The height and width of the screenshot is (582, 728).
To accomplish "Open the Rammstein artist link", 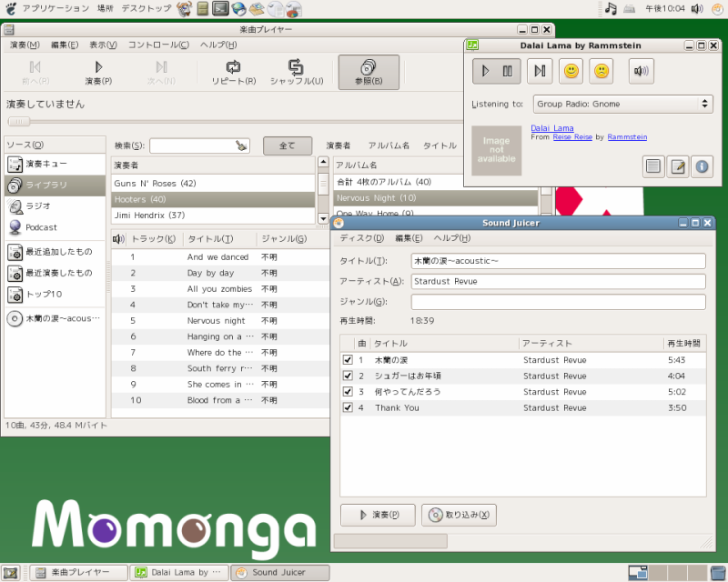I will (627, 137).
